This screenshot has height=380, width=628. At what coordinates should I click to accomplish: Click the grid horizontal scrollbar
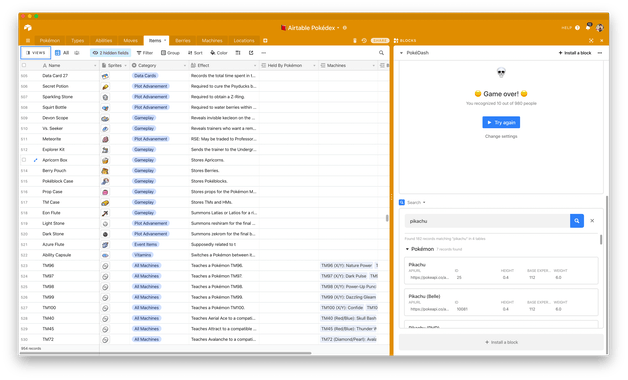166,353
